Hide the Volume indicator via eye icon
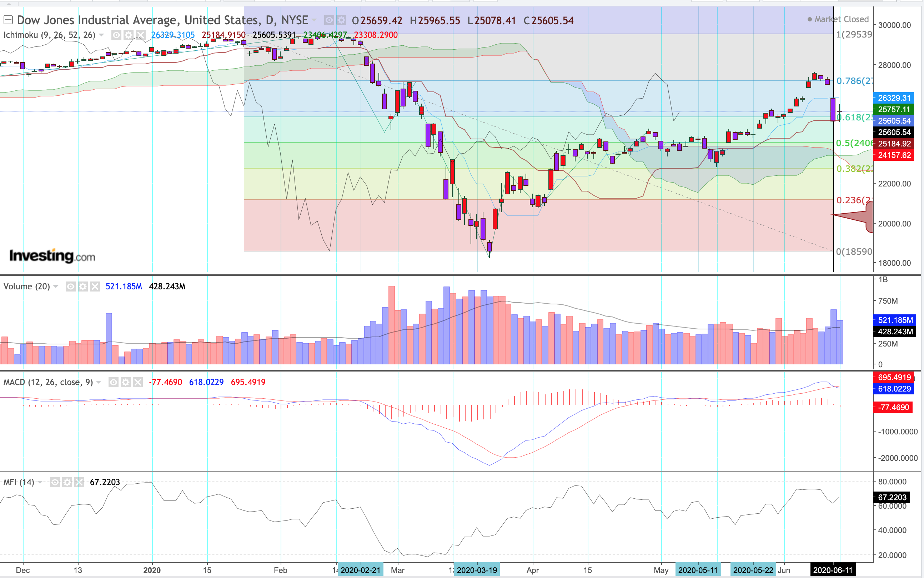This screenshot has height=578, width=924. 71,286
